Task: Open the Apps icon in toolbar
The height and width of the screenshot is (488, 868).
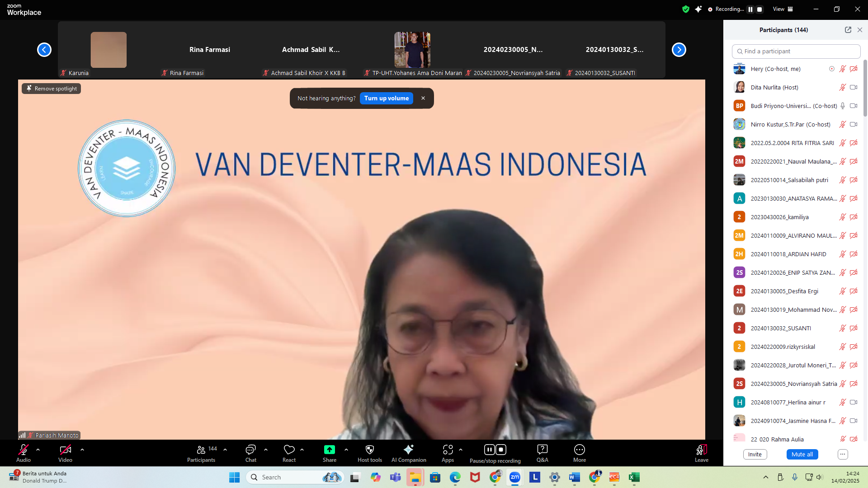Action: click(x=448, y=450)
